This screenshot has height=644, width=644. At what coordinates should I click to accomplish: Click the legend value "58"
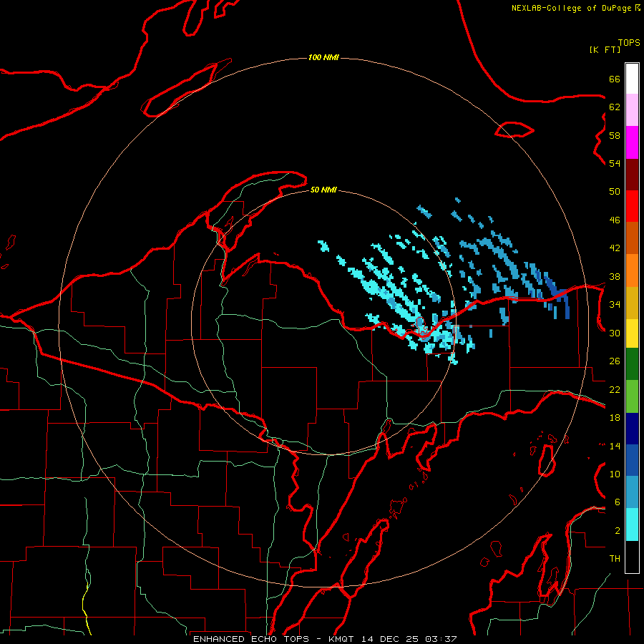click(615, 135)
